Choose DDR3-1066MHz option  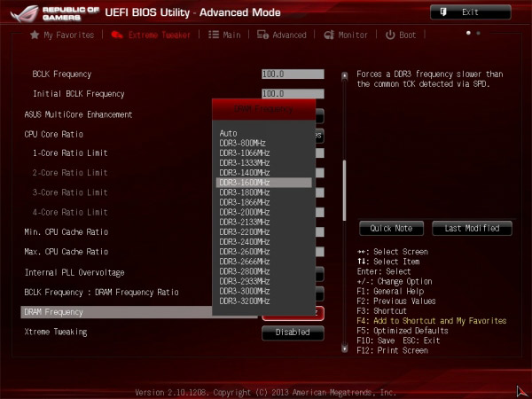[x=263, y=153]
